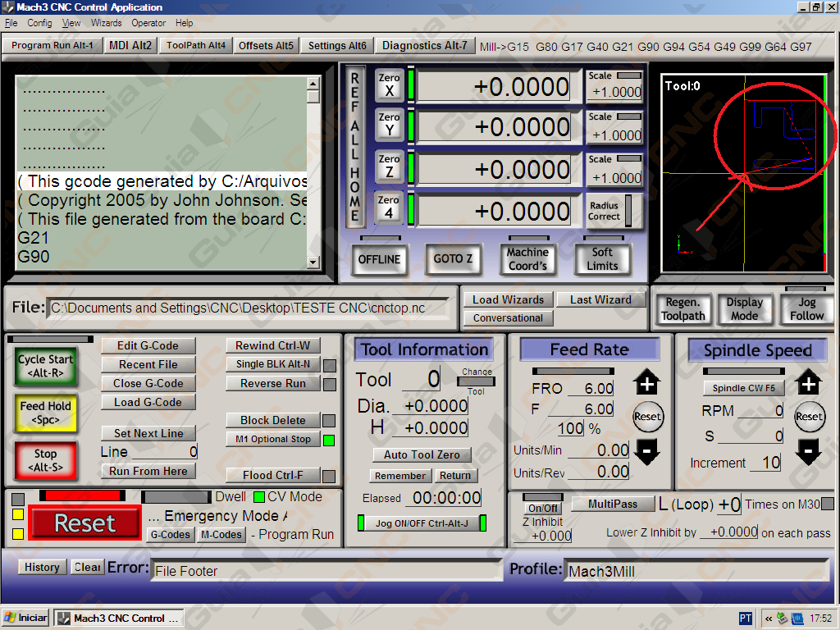Viewport: 840px width, 630px height.
Task: Increase spindle speed with plus arrow
Action: click(808, 382)
